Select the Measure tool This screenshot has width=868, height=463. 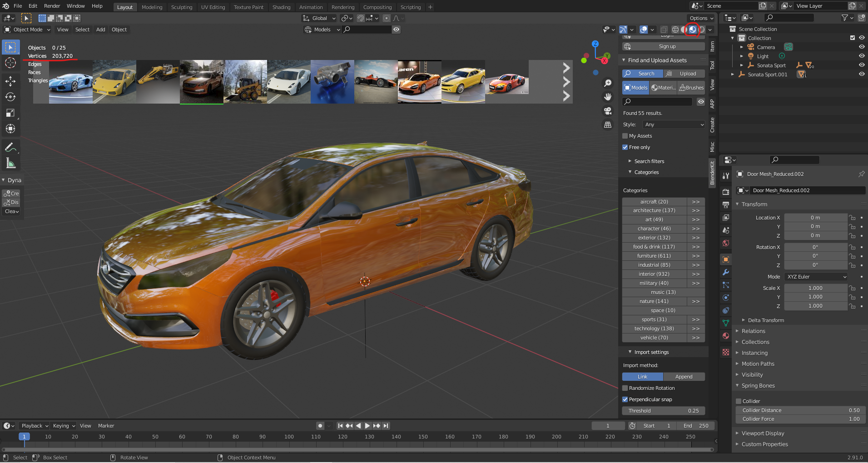pos(10,163)
